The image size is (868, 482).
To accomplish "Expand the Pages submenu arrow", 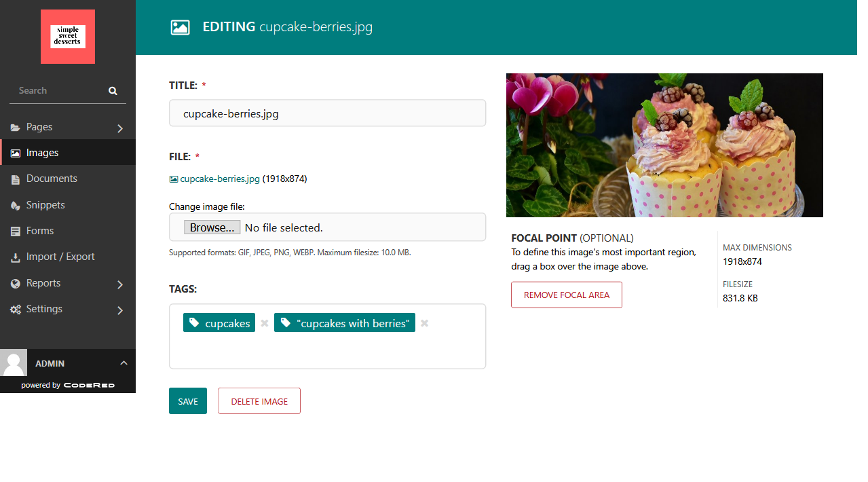I will click(120, 128).
